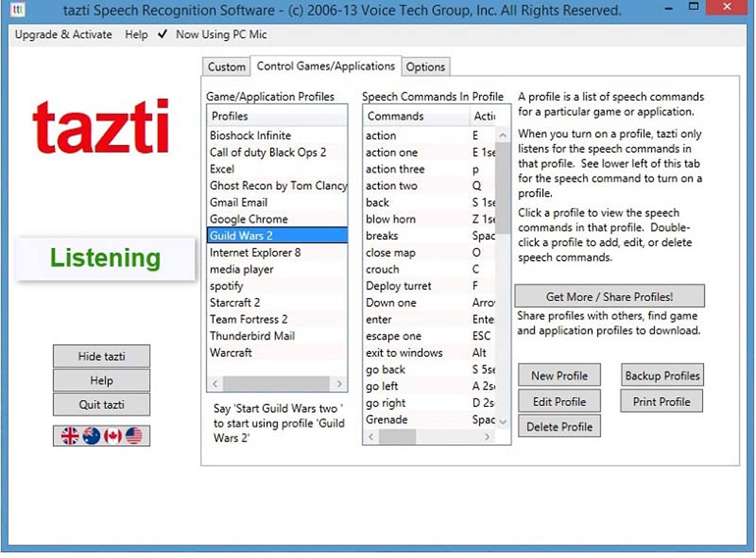Toggle the 'Now Using PC Mic' checkmark
Viewport: 756px width, 558px height.
coord(162,34)
